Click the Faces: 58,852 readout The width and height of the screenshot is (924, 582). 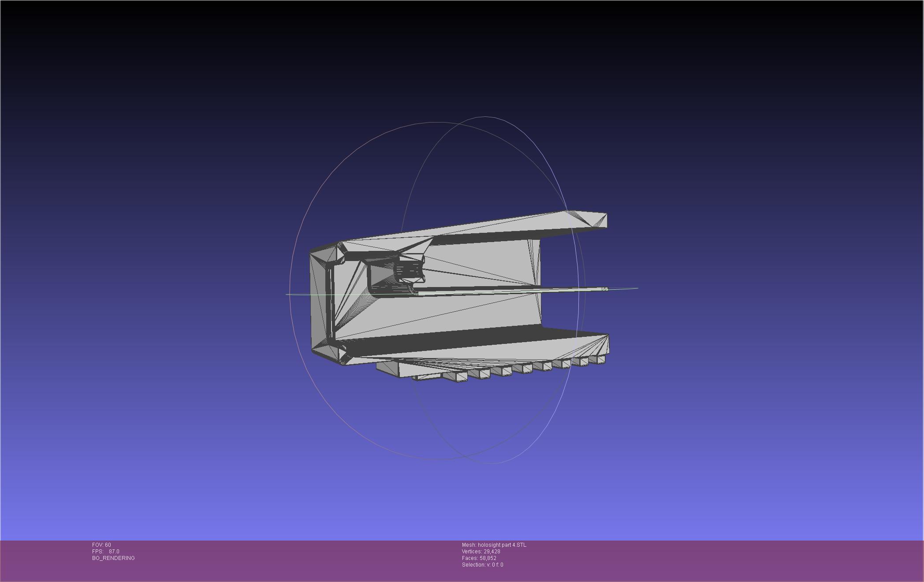(479, 558)
